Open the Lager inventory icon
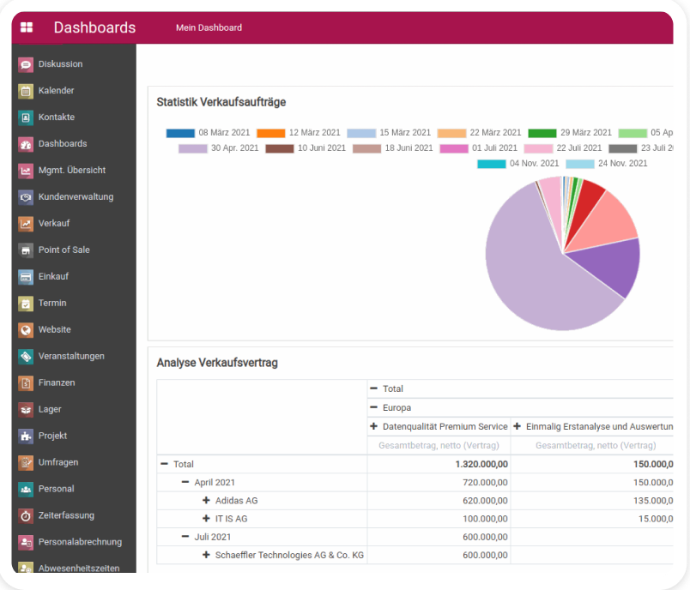The height and width of the screenshot is (590, 690). (x=26, y=409)
